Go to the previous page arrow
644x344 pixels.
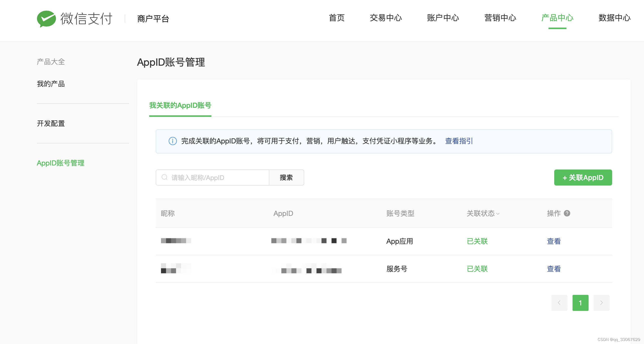(x=559, y=303)
